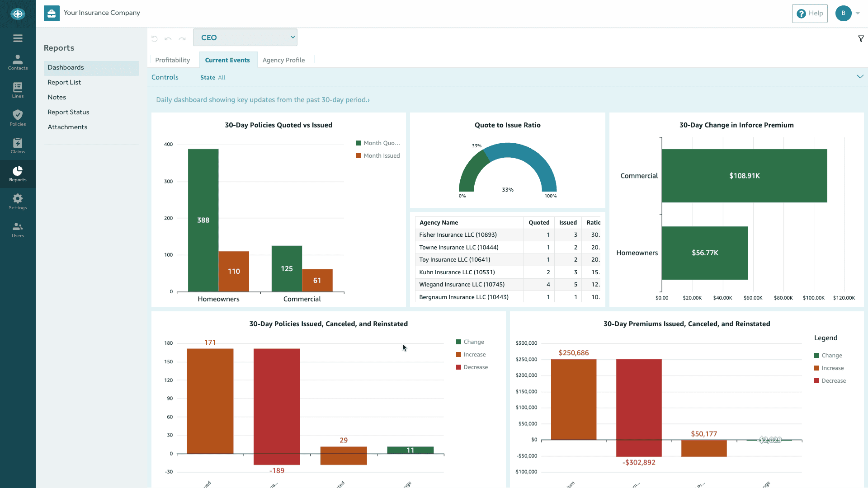Click the daily dashboard description text
Screen dimensions: 868x488
point(263,100)
